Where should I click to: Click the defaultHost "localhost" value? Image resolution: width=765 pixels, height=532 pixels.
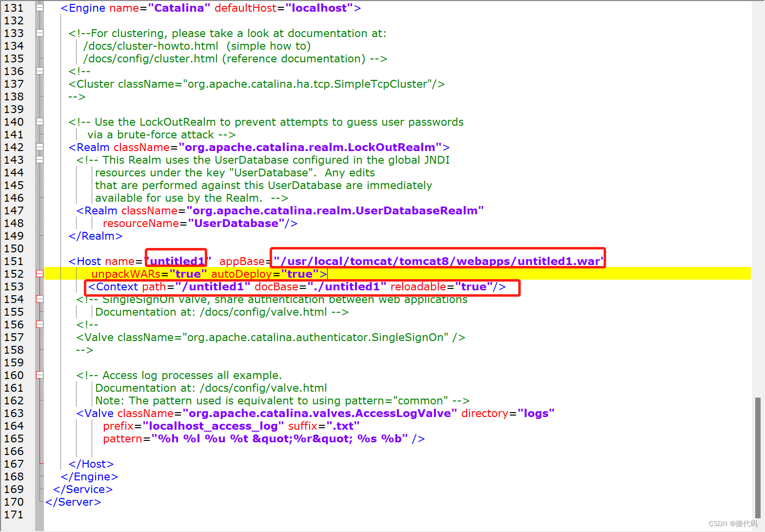319,8
